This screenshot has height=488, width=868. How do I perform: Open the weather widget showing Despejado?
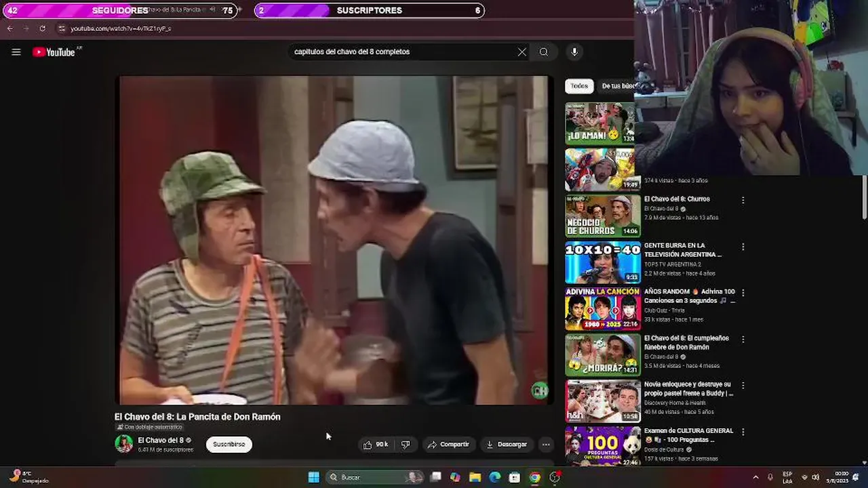[31, 477]
